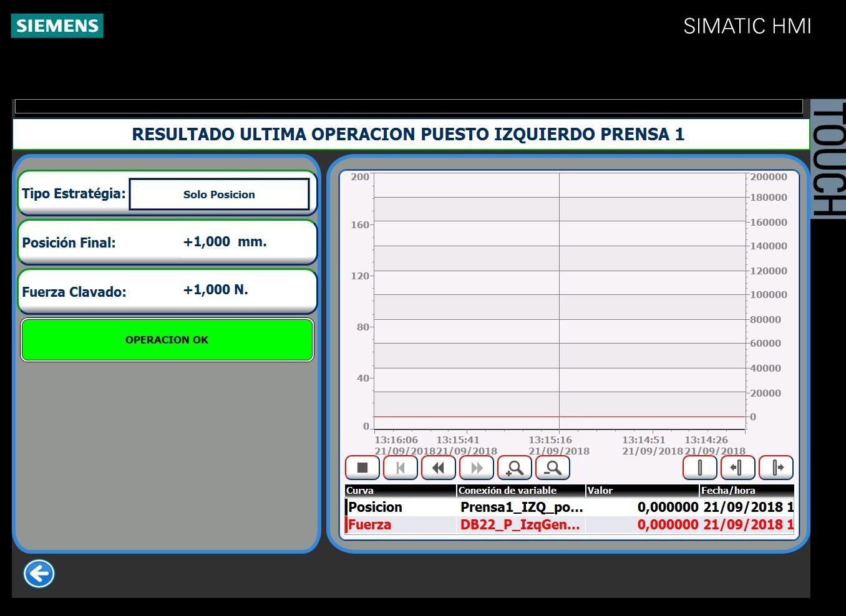Click the Tipo Estratégia label
Viewport: 846px width, 616px height.
[x=74, y=193]
